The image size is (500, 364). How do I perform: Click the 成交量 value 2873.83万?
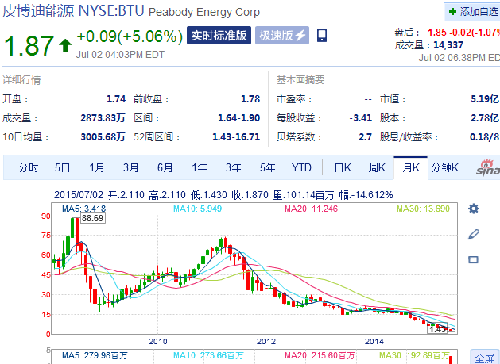click(103, 118)
